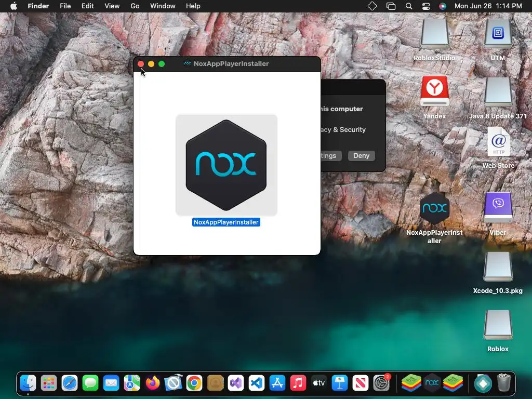The width and height of the screenshot is (532, 399).
Task: Open the Edit menu
Action: (x=87, y=6)
